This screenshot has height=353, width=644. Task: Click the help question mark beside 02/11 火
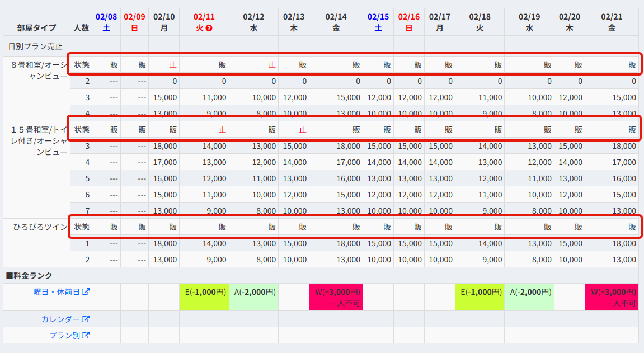[209, 29]
